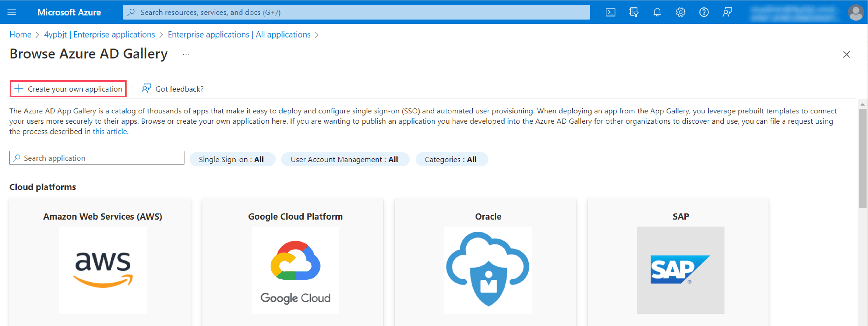Open the Help question mark icon
This screenshot has width=868, height=326.
coord(704,12)
